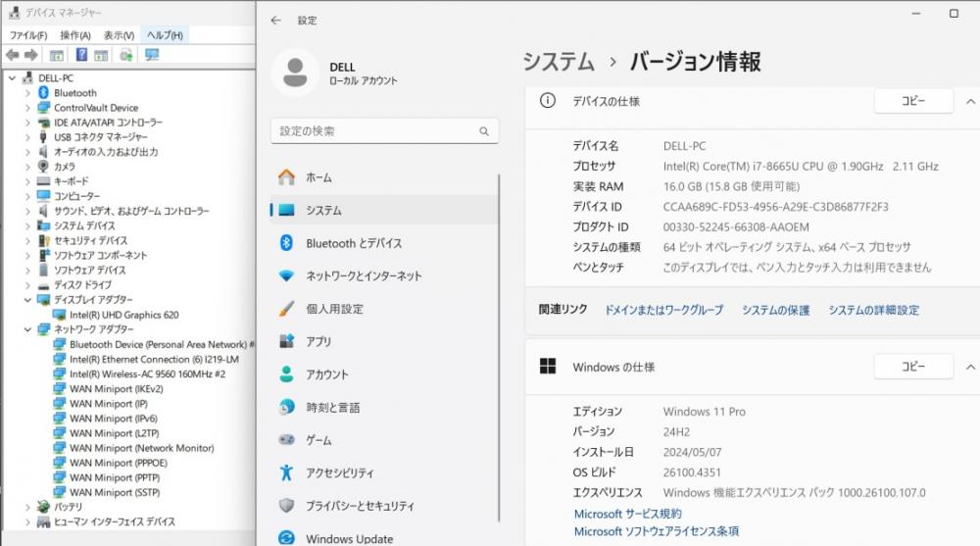Open ゲーム settings page
The height and width of the screenshot is (546, 980).
tap(384, 440)
